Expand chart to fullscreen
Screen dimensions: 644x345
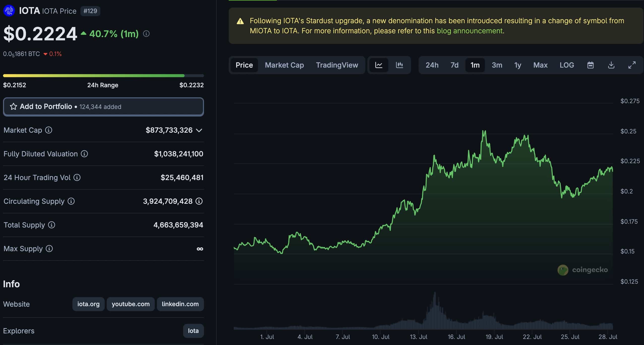(632, 65)
